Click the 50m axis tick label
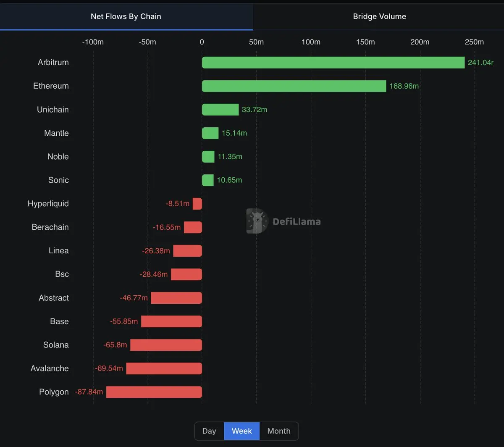The width and height of the screenshot is (504, 447). pos(256,42)
